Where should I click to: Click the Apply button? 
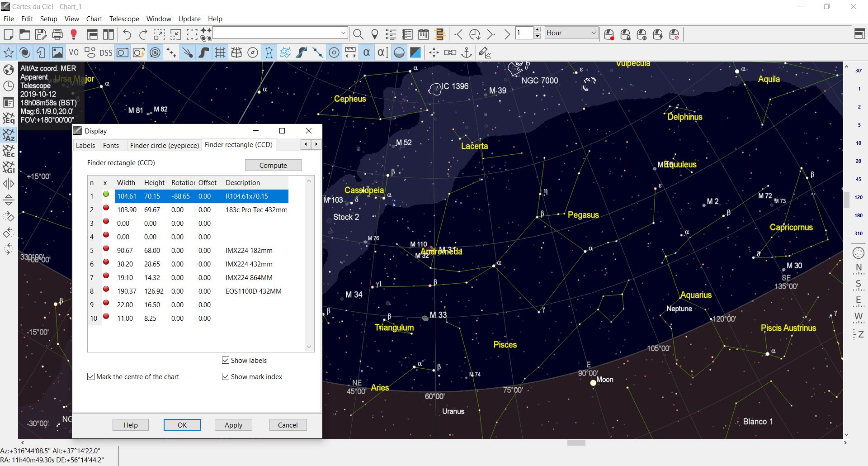(x=233, y=425)
